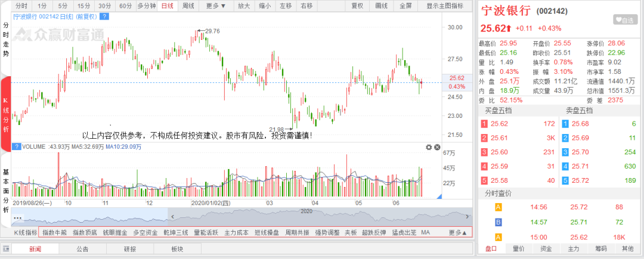Switch to the 盘口 bottom tab
Image resolution: width=644 pixels, height=259 pixels.
click(491, 249)
